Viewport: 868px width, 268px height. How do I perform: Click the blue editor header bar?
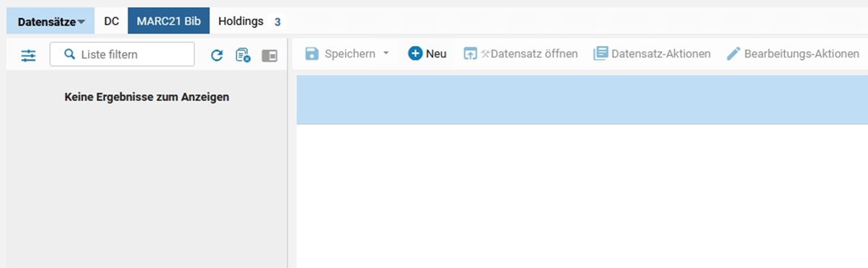[582, 100]
